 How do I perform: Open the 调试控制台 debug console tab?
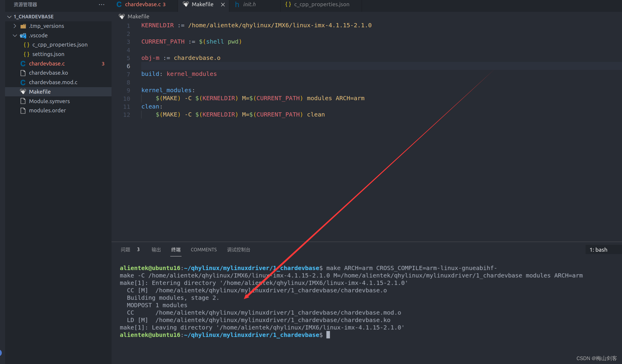238,250
